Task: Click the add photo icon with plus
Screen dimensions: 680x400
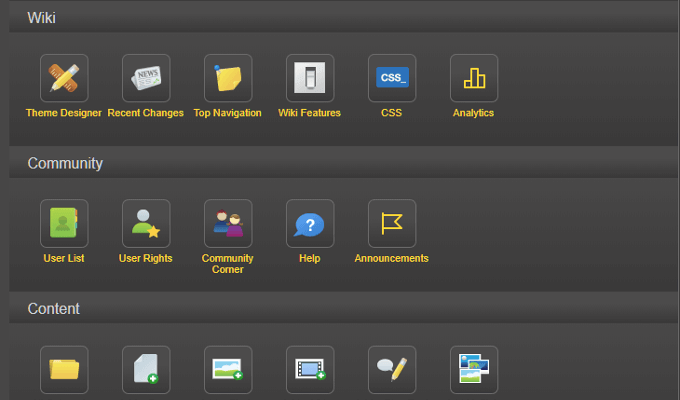Action: point(228,370)
